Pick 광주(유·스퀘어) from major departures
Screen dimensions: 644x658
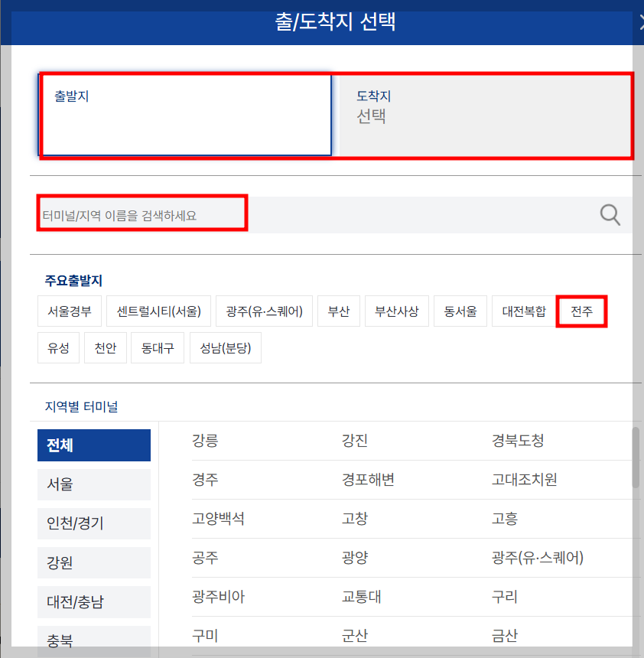pyautogui.click(x=265, y=311)
